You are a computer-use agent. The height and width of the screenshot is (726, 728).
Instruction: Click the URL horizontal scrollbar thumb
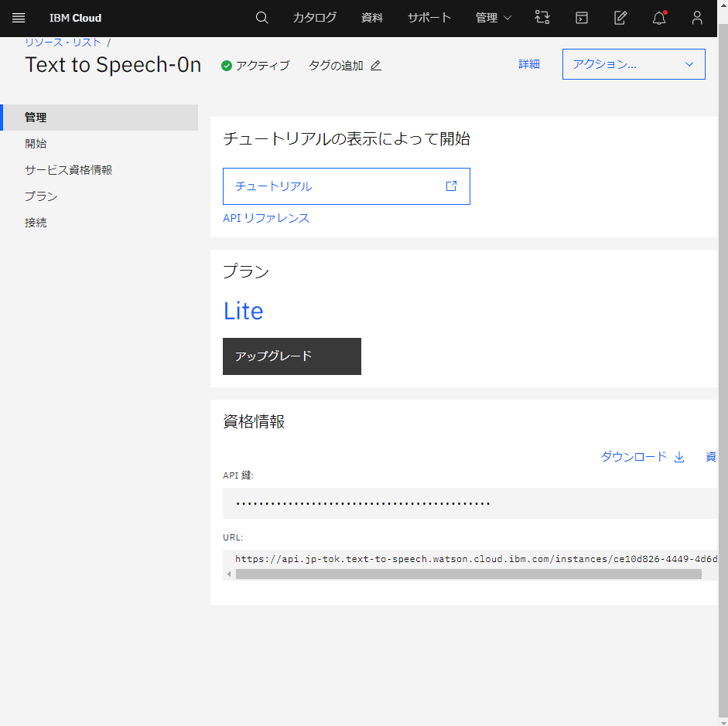pyautogui.click(x=469, y=574)
